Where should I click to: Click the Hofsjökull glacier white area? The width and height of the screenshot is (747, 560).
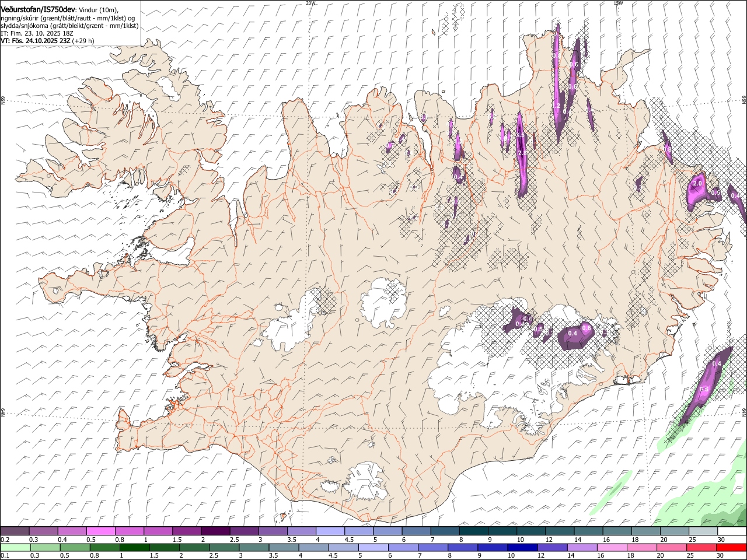pyautogui.click(x=383, y=303)
